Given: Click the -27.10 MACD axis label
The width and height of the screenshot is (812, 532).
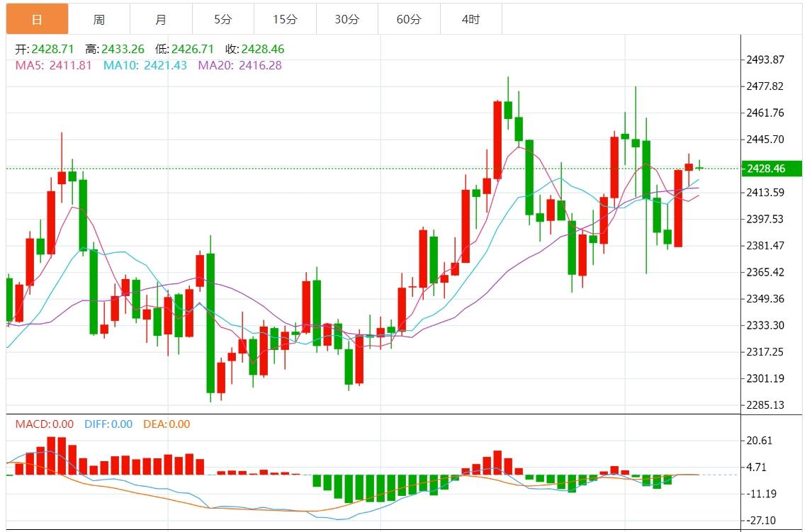Looking at the screenshot, I should (x=762, y=520).
